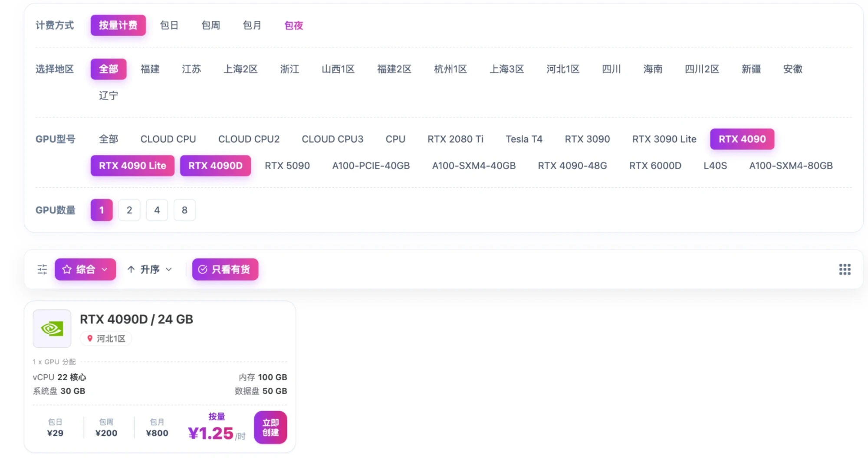Click the RTX 4090D / 24 GB card title
868x464 pixels.
coord(136,319)
